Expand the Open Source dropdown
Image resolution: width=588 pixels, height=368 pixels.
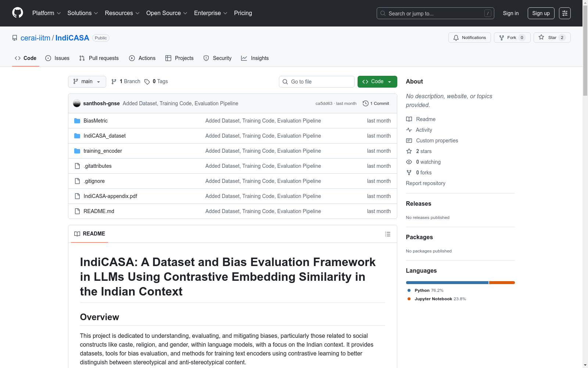(x=167, y=13)
